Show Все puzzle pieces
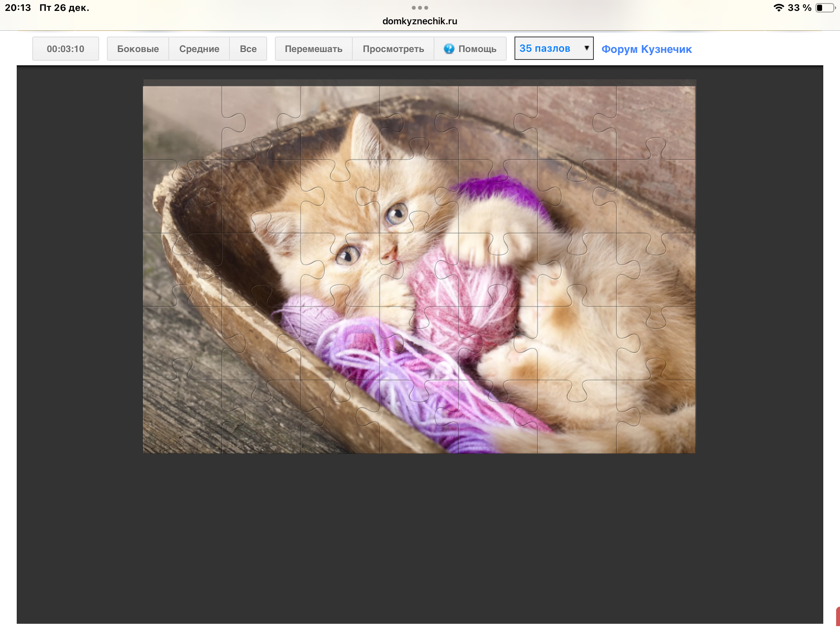Viewport: 840px width, 630px height. coord(248,49)
